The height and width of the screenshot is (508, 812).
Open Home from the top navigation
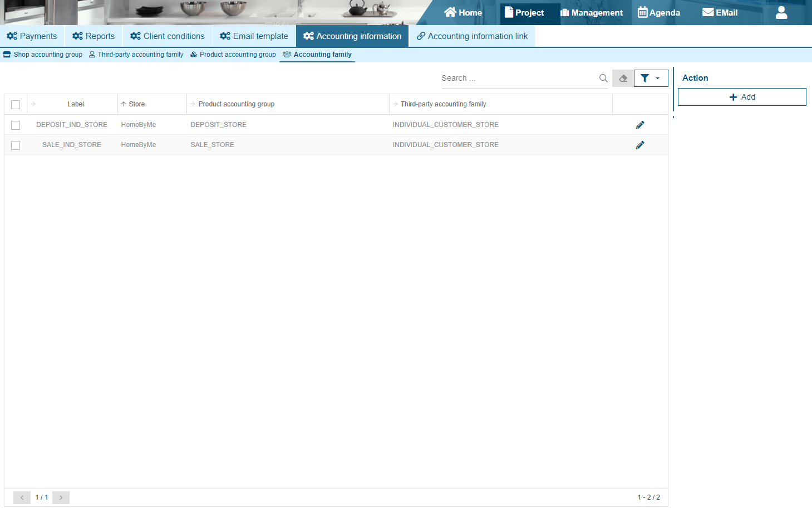tap(463, 12)
